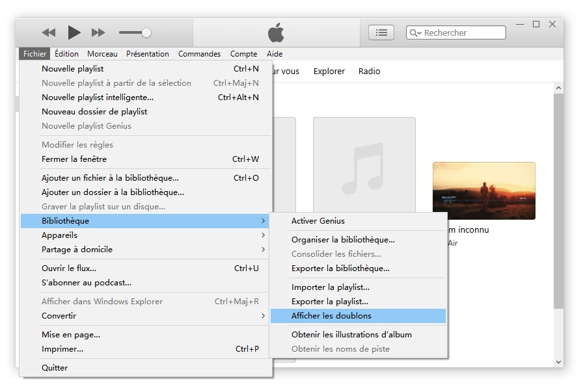Select Imprimer...

tap(145, 349)
